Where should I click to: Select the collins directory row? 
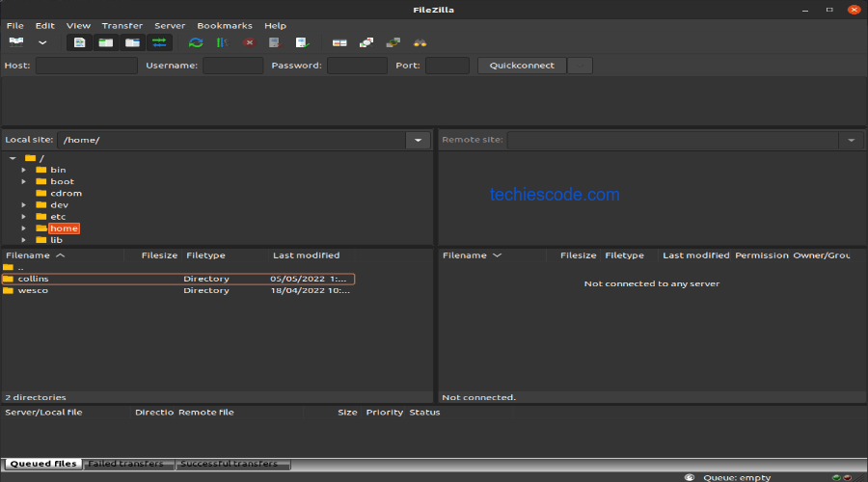(178, 279)
